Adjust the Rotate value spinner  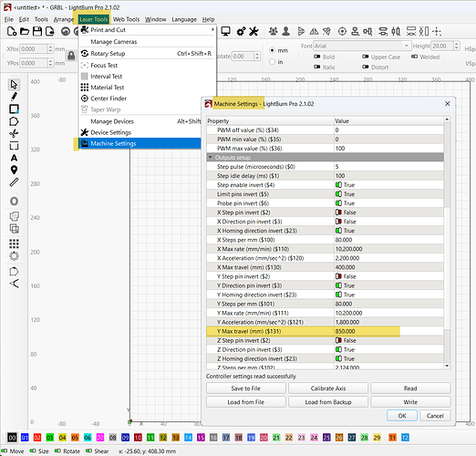[257, 57]
